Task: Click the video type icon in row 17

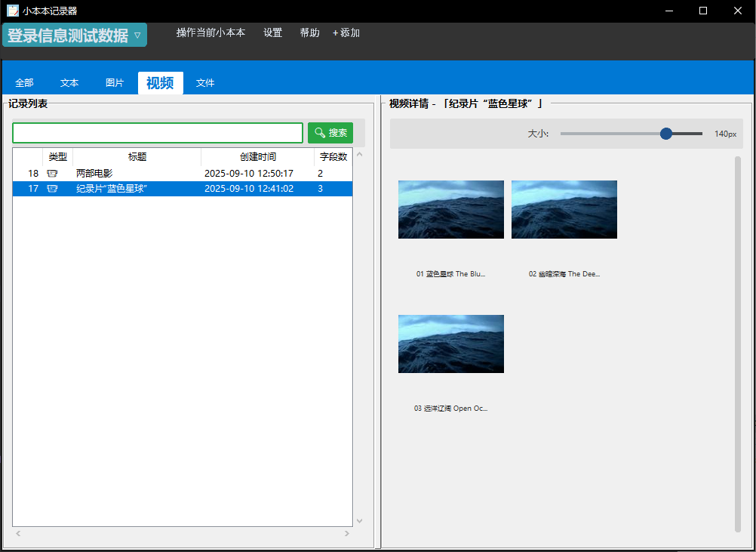Action: point(52,189)
